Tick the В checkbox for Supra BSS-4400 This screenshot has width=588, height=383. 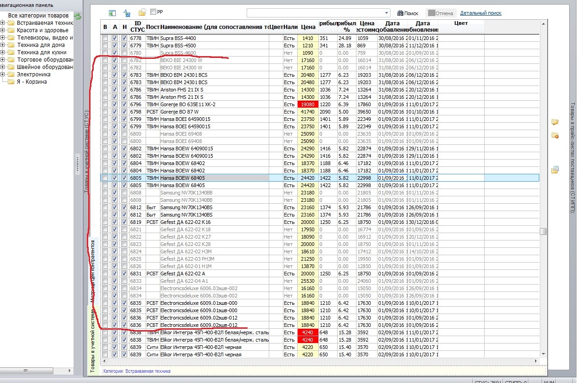click(105, 38)
